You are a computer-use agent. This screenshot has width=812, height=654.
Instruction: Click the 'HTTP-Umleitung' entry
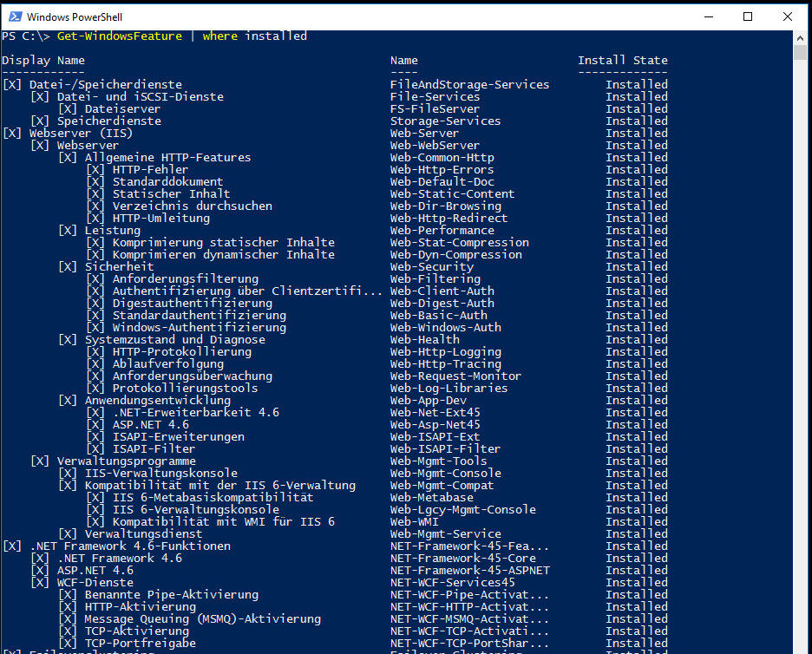pos(161,219)
